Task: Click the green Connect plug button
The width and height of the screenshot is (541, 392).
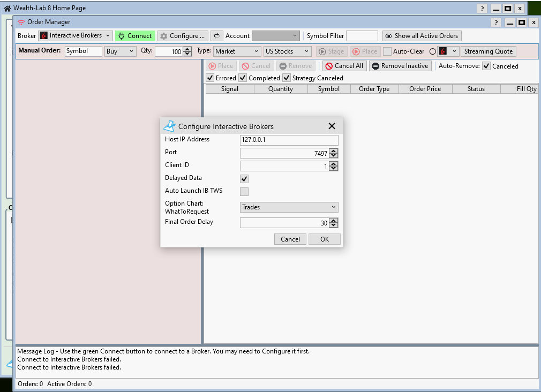Action: click(x=135, y=36)
